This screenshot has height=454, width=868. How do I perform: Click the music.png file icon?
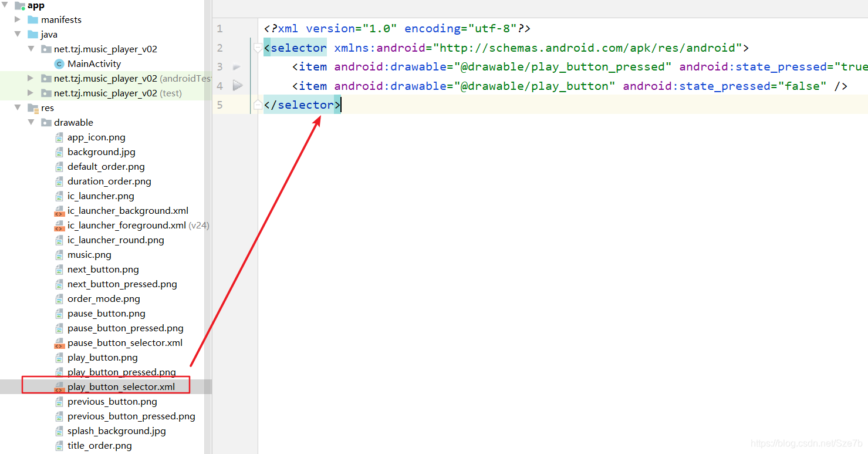[59, 255]
